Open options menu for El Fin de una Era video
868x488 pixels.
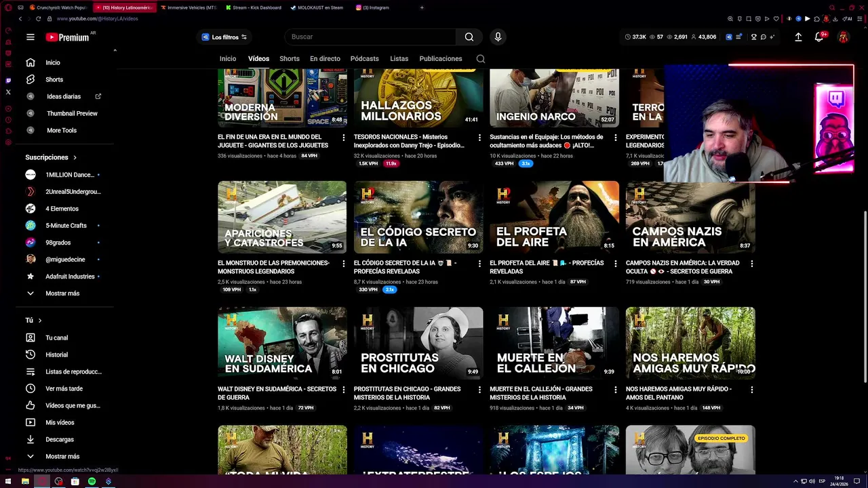point(343,138)
